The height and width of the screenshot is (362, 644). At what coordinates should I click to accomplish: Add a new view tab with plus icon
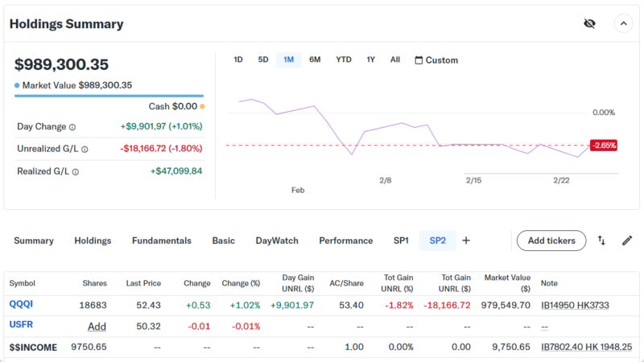[466, 241]
